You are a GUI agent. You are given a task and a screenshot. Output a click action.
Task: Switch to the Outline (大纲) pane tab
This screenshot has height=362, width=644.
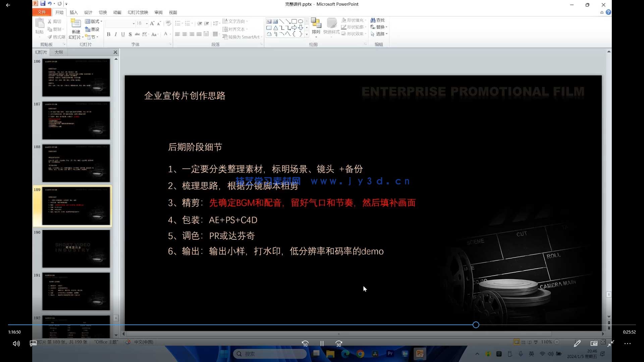click(59, 52)
